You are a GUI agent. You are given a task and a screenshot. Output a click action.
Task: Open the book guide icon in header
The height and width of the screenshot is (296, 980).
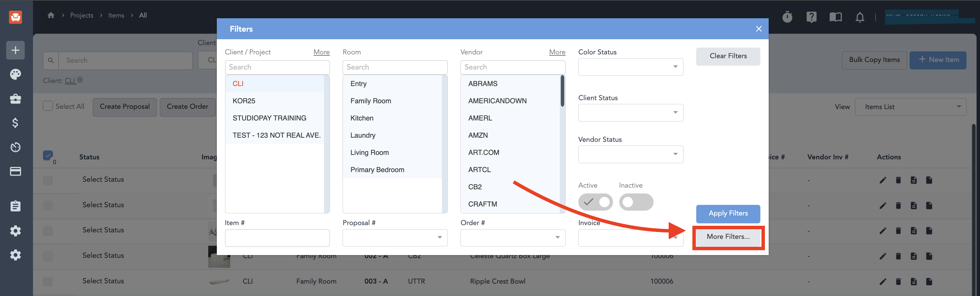(835, 17)
